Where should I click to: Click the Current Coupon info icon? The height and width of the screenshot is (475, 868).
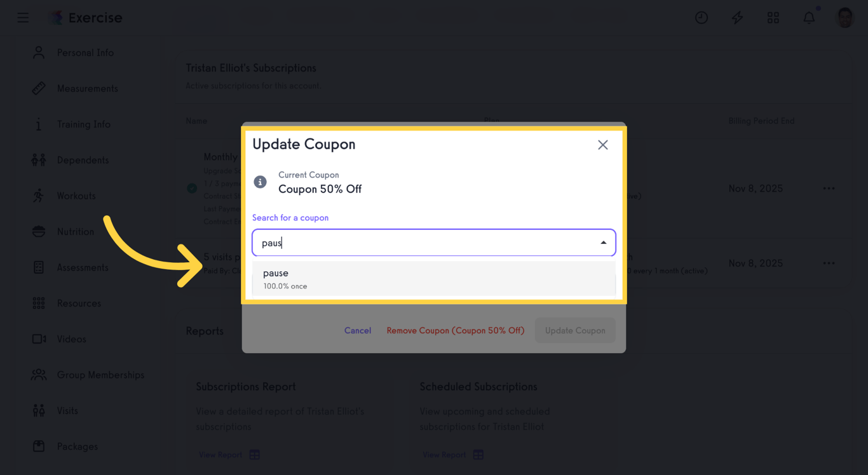click(261, 182)
